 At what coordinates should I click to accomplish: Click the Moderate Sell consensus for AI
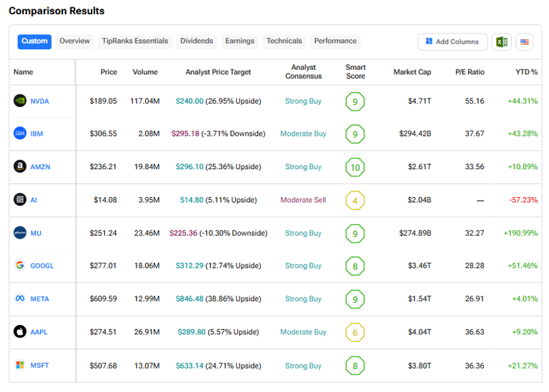[x=303, y=200]
